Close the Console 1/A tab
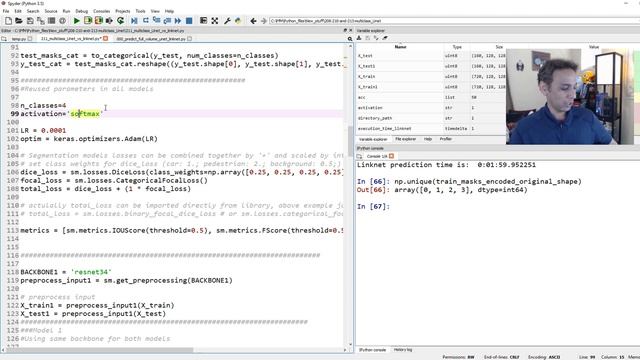Image resolution: width=640 pixels, height=360 pixels. [391, 156]
